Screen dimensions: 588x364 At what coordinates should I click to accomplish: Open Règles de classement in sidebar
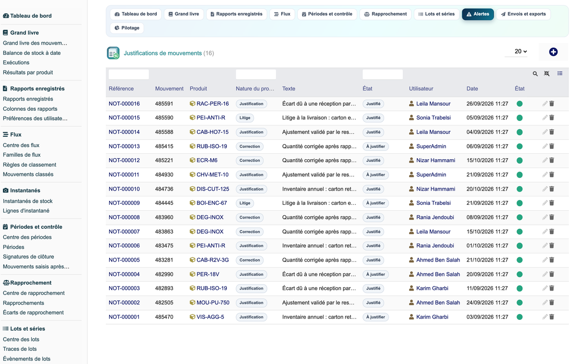click(29, 165)
